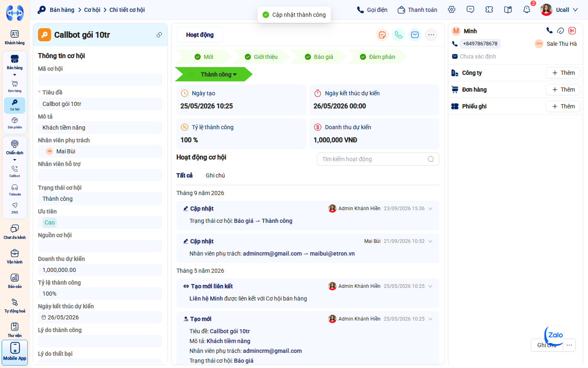This screenshot has height=368, width=588.
Task: Click the Gọi điện button
Action: tap(372, 10)
